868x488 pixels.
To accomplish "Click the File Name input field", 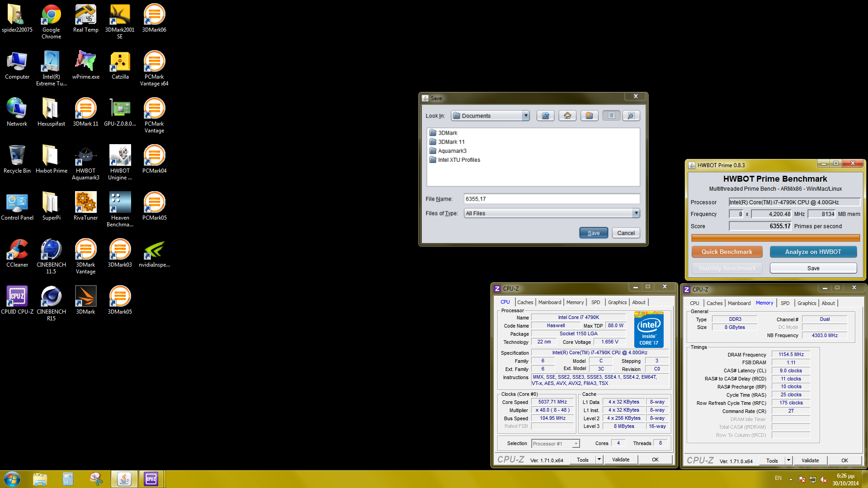I will pyautogui.click(x=552, y=199).
